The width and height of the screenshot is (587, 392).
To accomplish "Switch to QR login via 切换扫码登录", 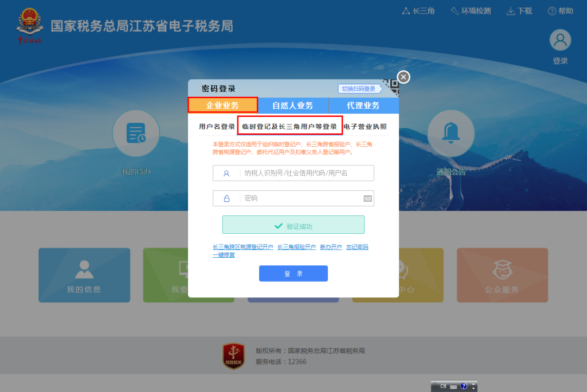I will (x=359, y=89).
